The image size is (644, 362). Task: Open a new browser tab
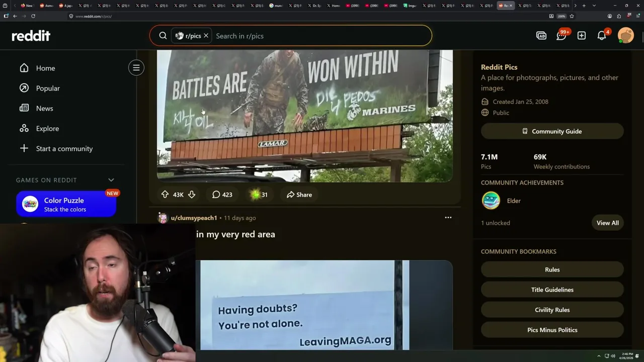pyautogui.click(x=584, y=6)
